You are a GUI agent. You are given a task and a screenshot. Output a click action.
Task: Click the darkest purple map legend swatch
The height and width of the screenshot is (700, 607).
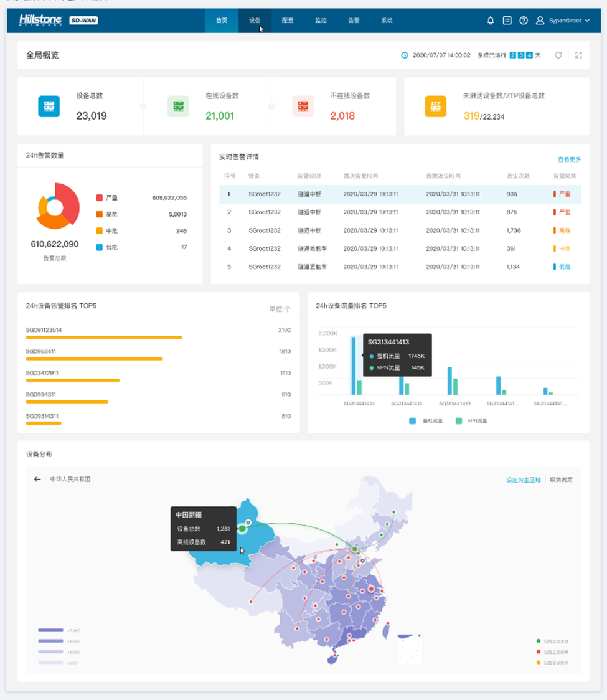[x=50, y=630]
